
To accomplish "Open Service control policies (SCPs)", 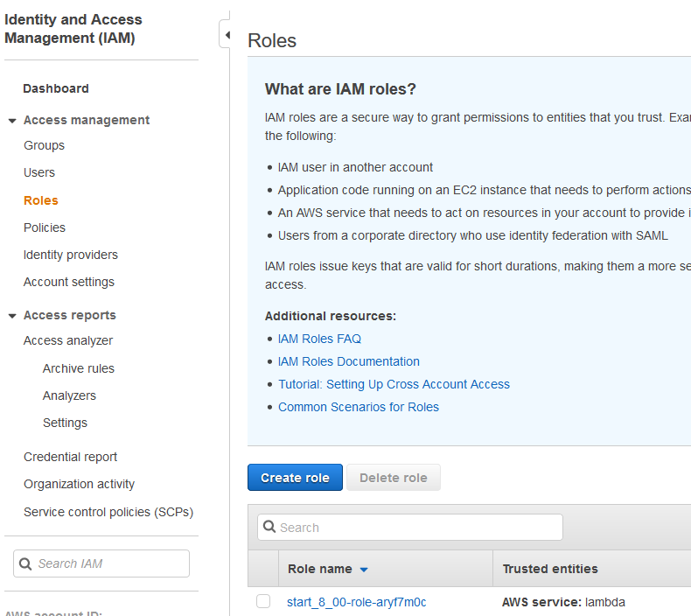I will pos(108,512).
